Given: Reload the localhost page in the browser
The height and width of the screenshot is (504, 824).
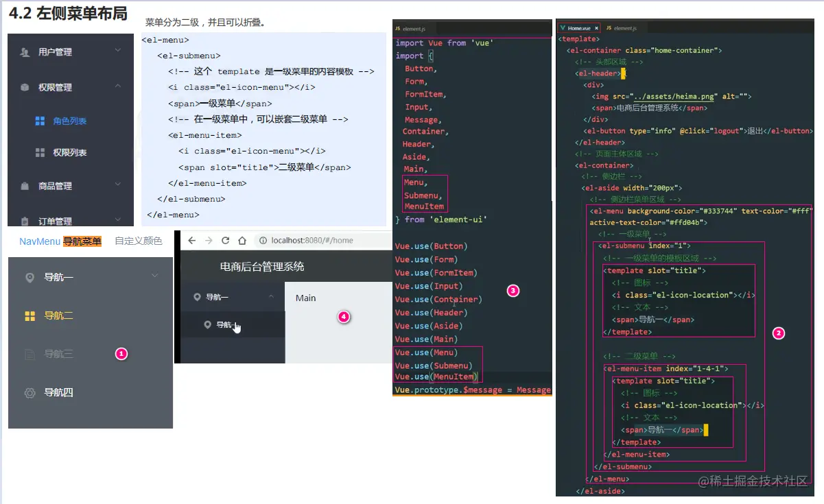Looking at the screenshot, I should pos(225,240).
